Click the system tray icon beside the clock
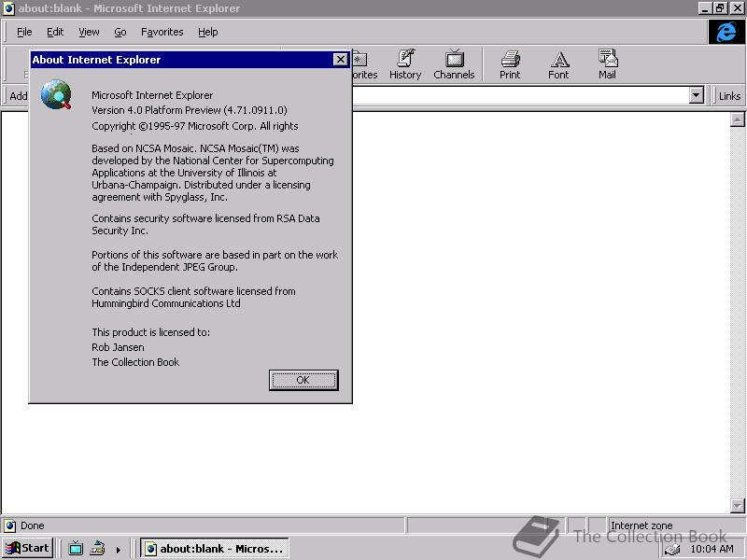 [x=671, y=550]
